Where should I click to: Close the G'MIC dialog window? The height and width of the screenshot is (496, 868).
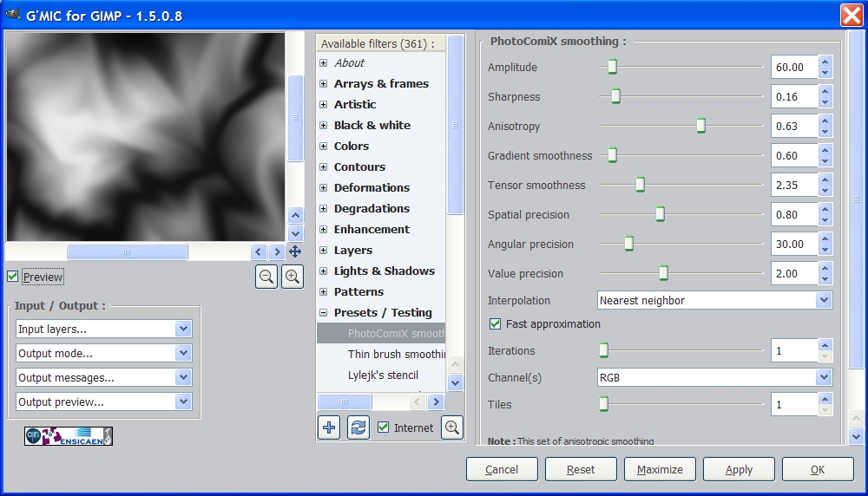[x=852, y=15]
